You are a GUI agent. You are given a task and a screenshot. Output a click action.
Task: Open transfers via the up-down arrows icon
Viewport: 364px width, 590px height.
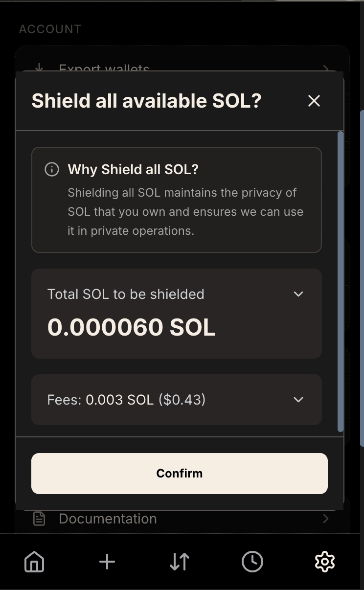pyautogui.click(x=179, y=562)
